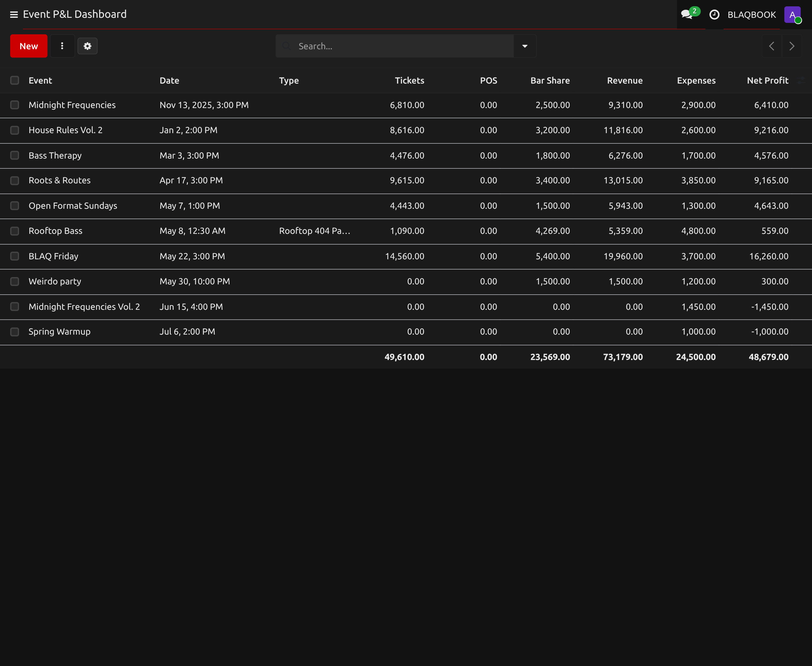Expand the search filter dropdown arrow
This screenshot has width=812, height=666.
click(x=525, y=46)
